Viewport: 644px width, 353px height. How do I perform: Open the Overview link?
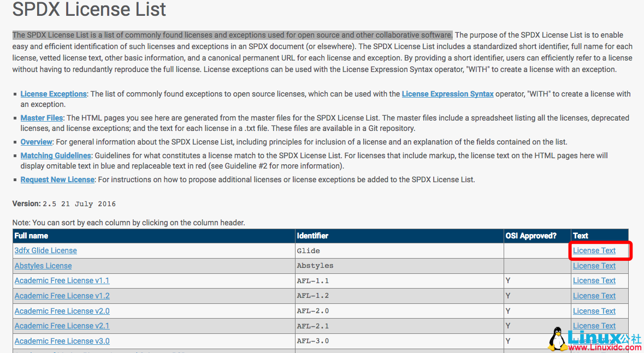pos(36,142)
